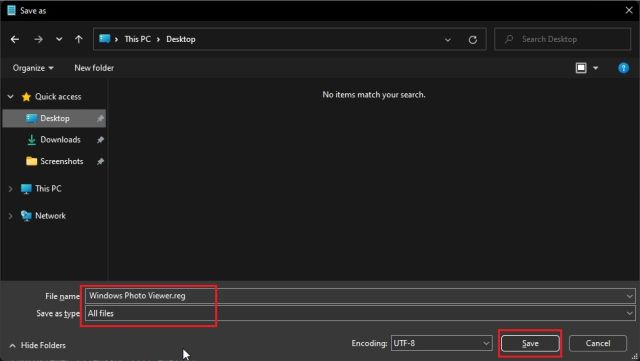Open Help with the blue question icon
The image size is (640, 361).
point(623,68)
